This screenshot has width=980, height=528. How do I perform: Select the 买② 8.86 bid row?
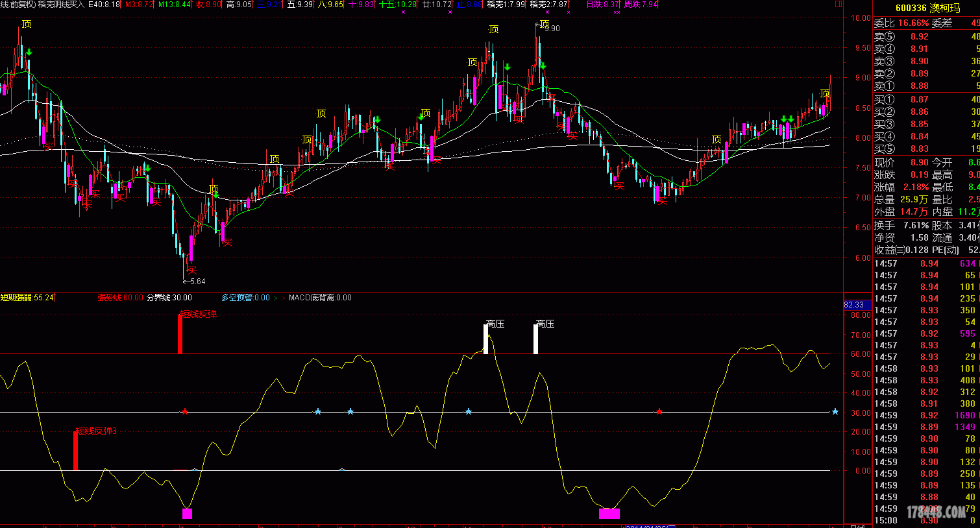pos(927,112)
